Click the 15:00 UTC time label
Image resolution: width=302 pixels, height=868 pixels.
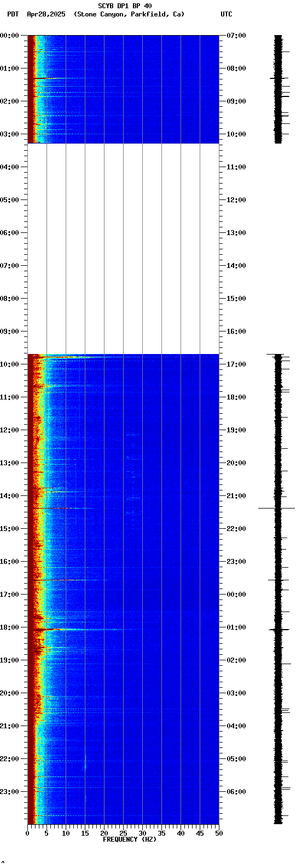(x=236, y=299)
